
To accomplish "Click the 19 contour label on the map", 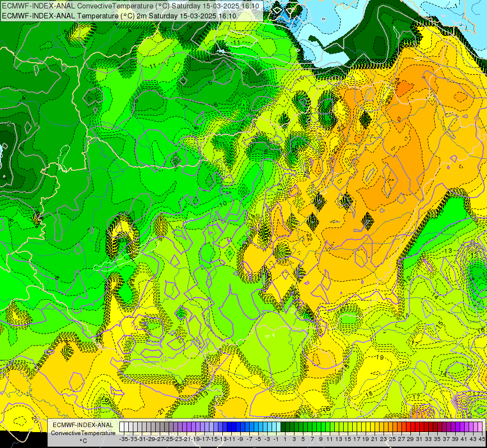I will [380, 357].
